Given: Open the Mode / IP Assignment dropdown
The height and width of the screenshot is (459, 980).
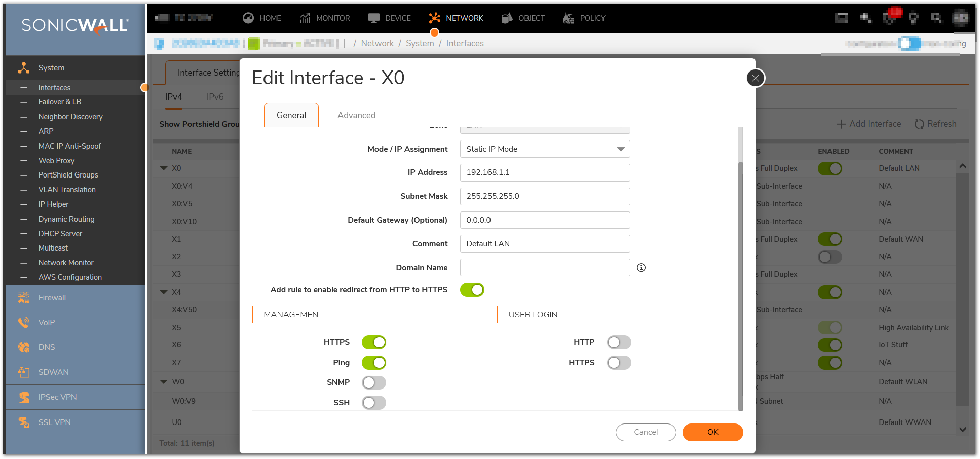Looking at the screenshot, I should [x=545, y=149].
